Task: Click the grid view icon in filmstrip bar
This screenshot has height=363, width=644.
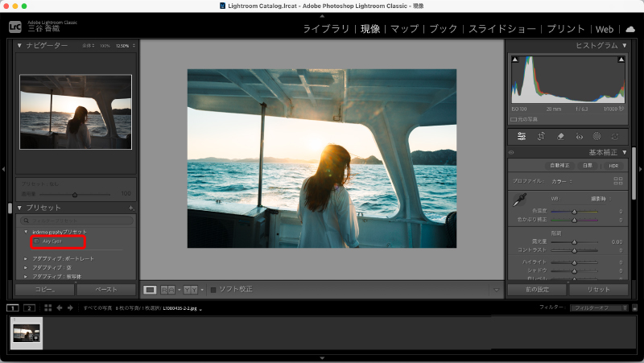Action: coord(48,307)
